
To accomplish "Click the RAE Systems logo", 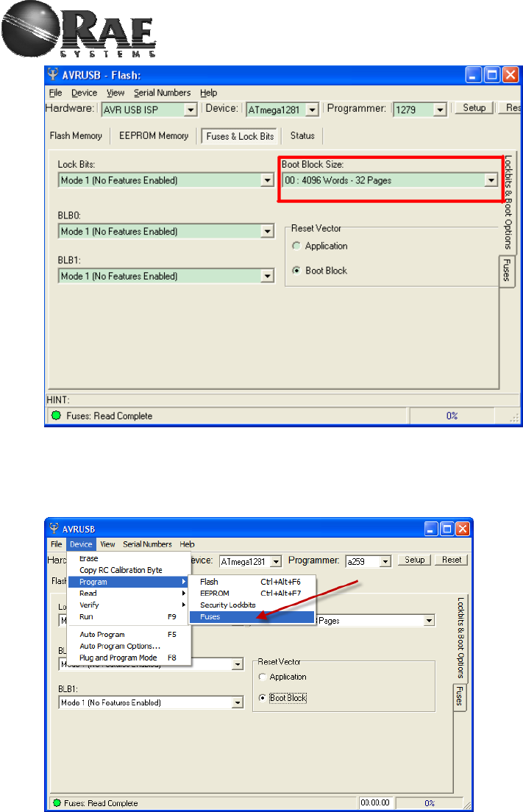I will tap(78, 29).
